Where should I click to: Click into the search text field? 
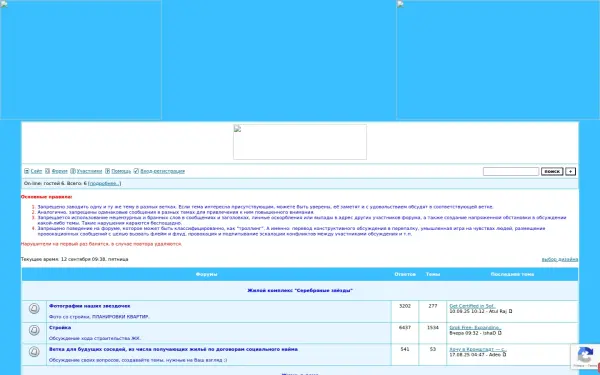tap(511, 171)
